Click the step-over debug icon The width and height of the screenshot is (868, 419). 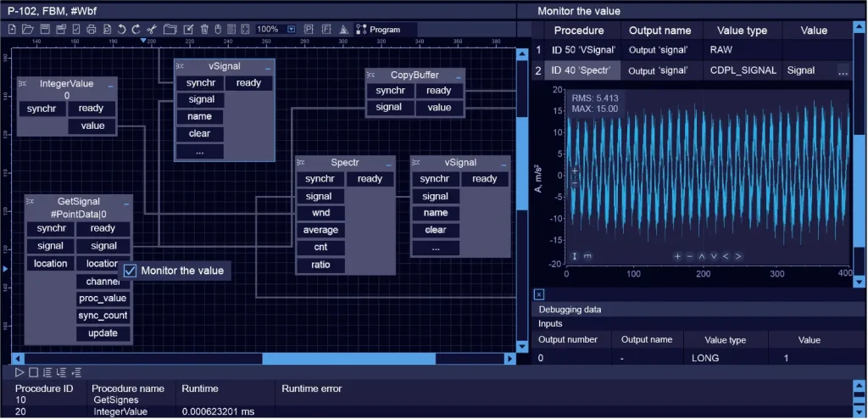[61, 372]
